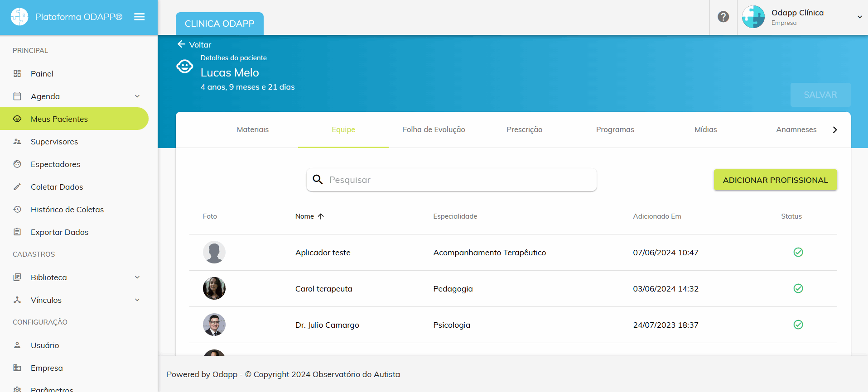Image resolution: width=868 pixels, height=392 pixels.
Task: Click the Plataforma ODAPP puzzle logo
Action: coord(19,17)
